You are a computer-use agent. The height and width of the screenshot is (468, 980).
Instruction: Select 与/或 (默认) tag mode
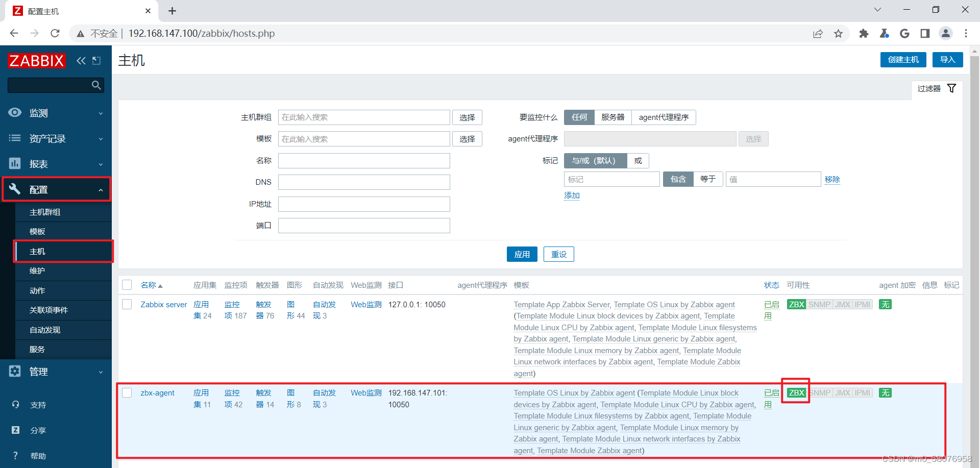[x=595, y=161]
